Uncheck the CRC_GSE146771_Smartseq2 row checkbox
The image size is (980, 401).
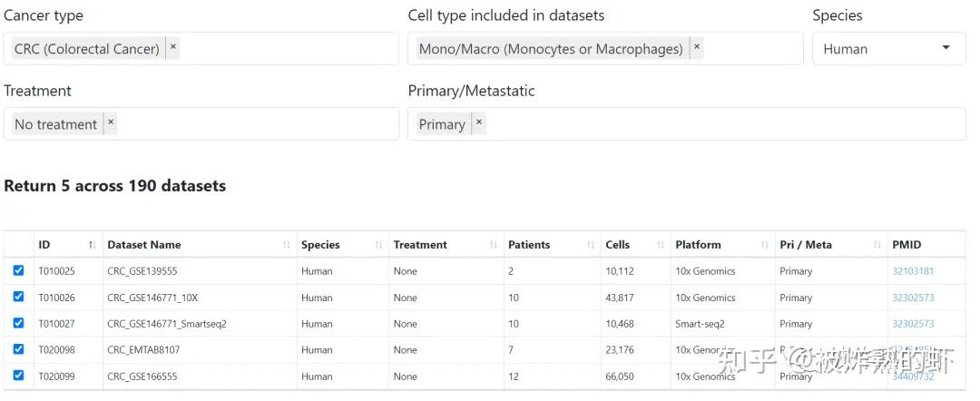click(x=18, y=323)
